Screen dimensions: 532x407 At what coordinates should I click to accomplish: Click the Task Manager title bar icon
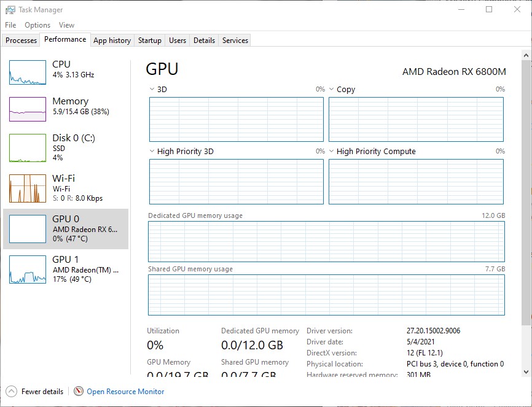click(x=10, y=10)
